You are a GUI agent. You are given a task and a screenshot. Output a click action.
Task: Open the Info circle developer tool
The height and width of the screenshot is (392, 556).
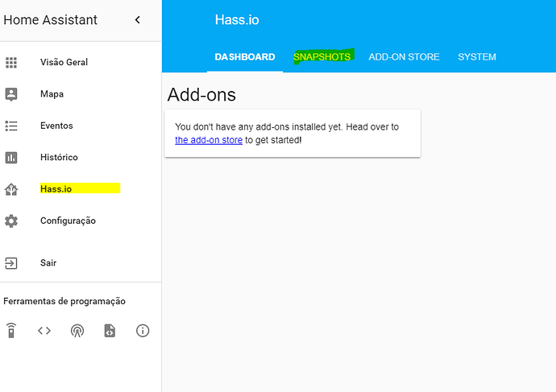pos(143,331)
